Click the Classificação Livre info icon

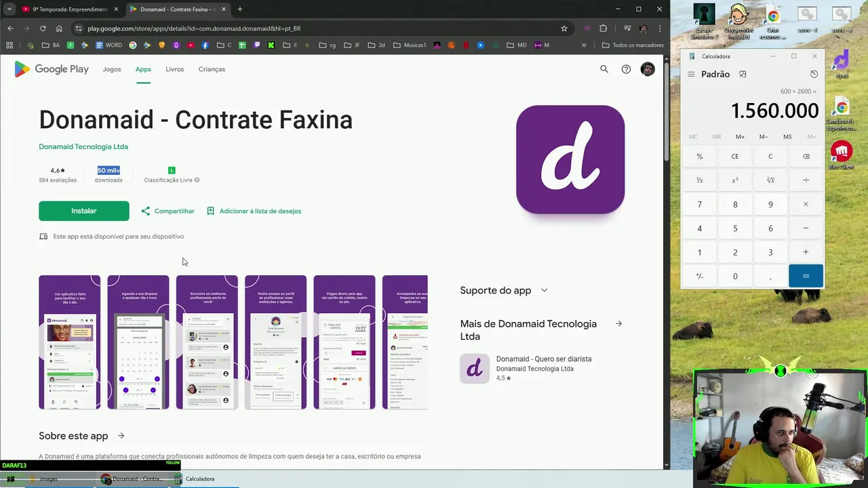tap(197, 180)
